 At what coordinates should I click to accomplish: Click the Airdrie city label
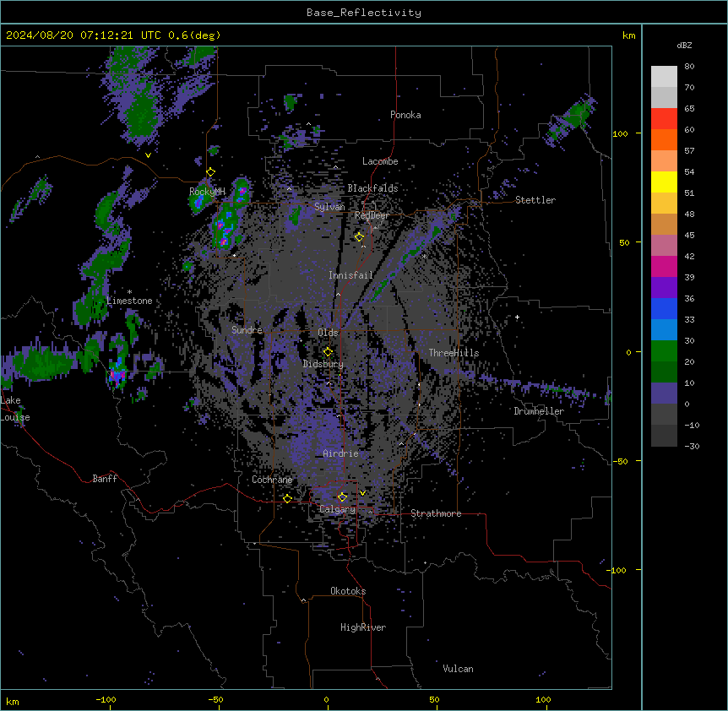(340, 453)
